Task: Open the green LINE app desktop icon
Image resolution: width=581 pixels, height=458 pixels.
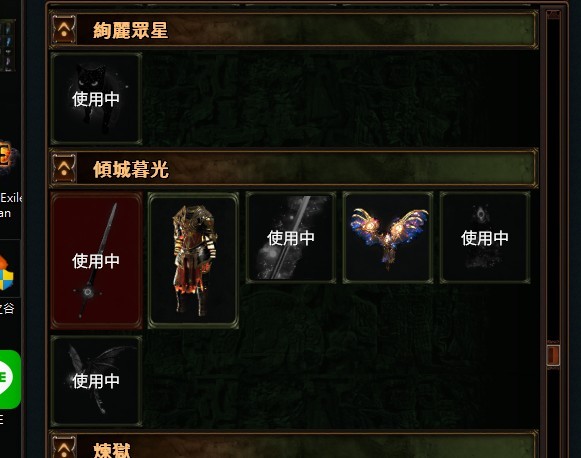Action: point(8,379)
